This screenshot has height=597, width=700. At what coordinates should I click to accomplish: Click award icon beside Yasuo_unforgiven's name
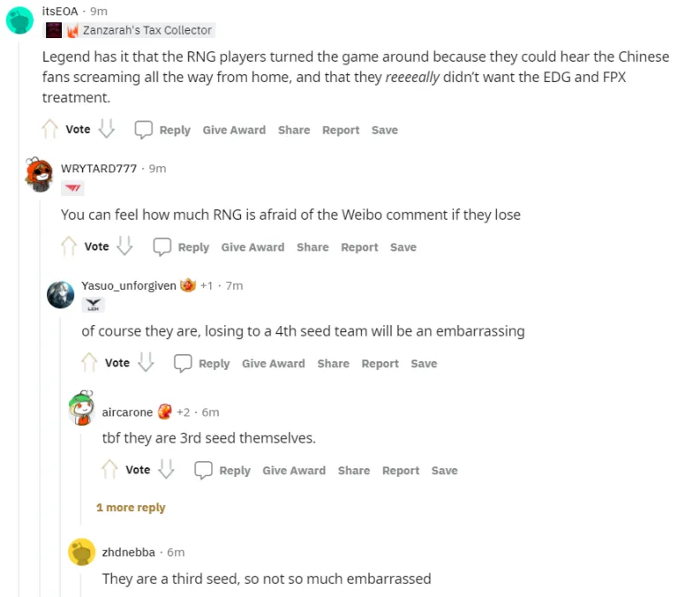tap(188, 285)
